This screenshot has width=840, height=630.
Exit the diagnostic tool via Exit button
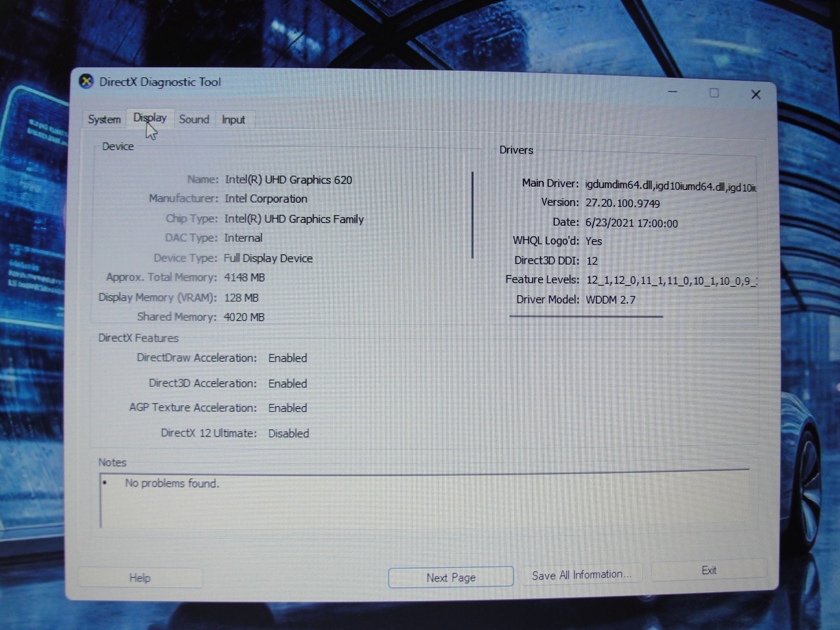tap(709, 570)
